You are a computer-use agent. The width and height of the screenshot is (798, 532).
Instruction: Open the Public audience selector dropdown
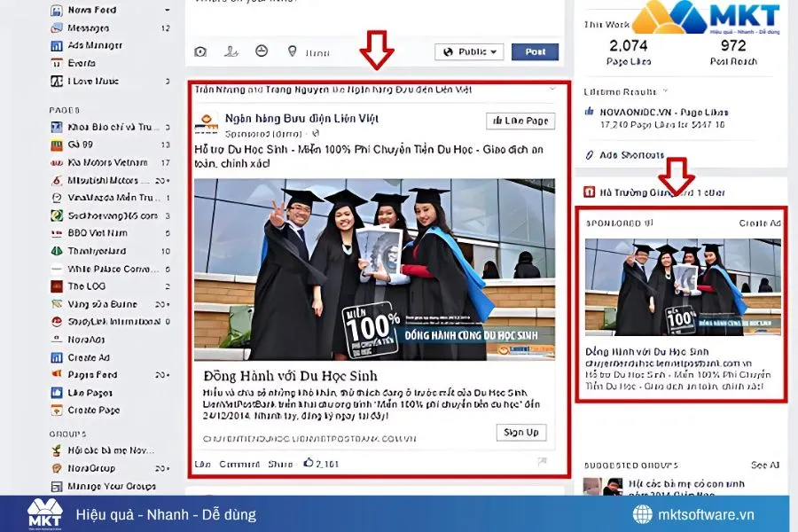pos(468,51)
